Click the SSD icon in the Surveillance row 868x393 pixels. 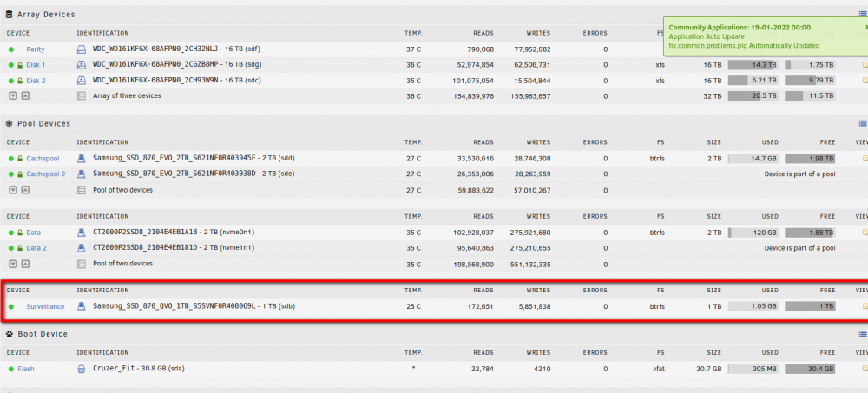82,306
